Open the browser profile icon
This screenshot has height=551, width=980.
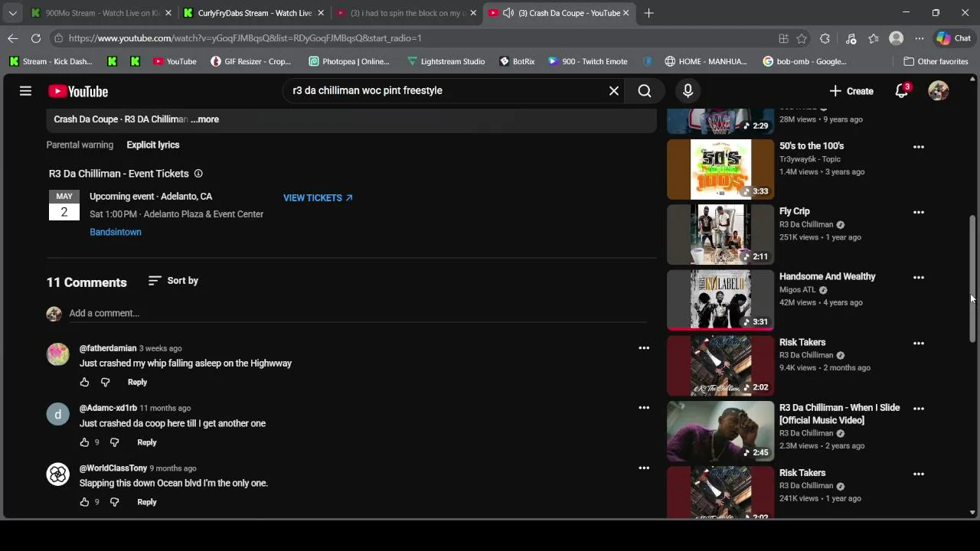click(896, 38)
